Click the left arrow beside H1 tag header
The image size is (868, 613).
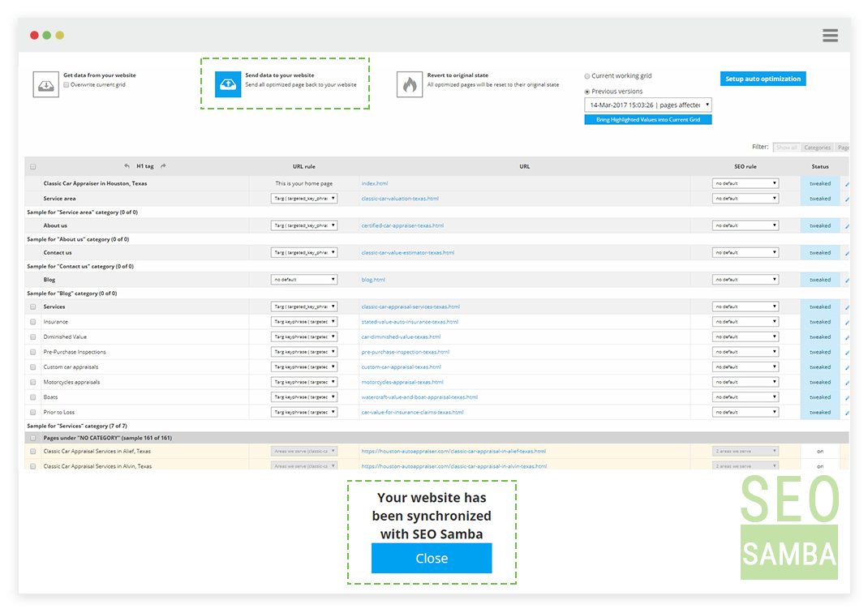tap(127, 166)
